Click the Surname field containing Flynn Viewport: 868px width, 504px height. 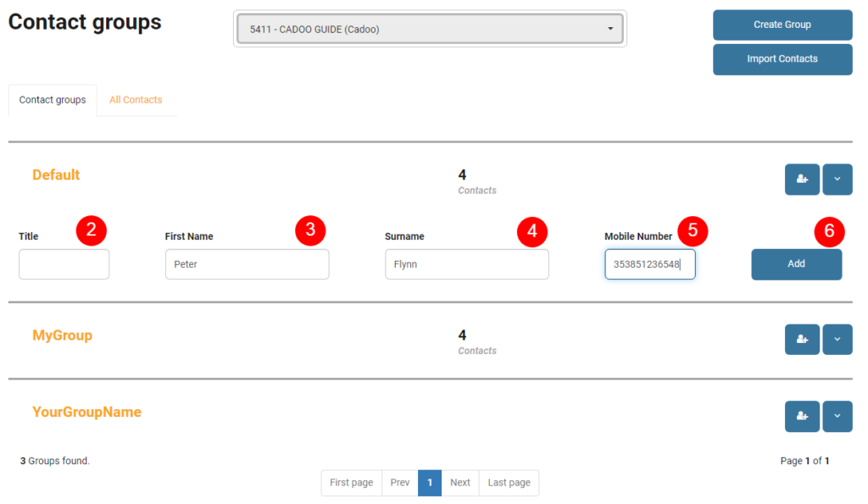click(x=467, y=264)
